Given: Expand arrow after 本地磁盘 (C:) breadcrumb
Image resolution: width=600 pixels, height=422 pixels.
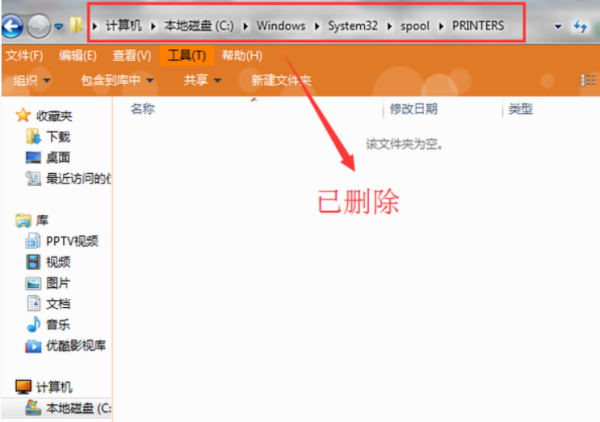Looking at the screenshot, I should 245,26.
